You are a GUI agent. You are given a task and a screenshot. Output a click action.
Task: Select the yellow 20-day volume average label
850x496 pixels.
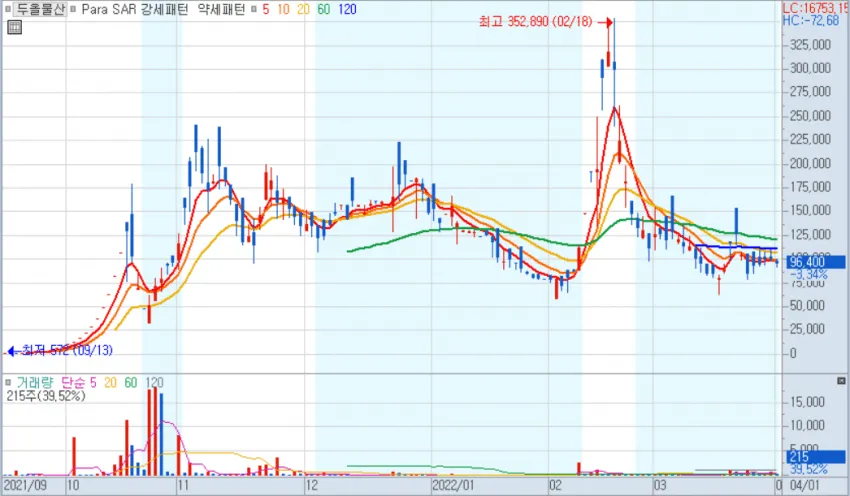(110, 383)
